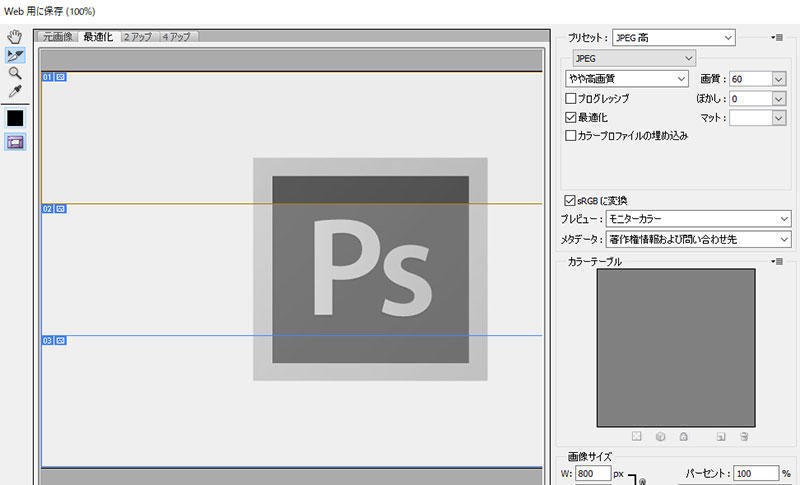Image resolution: width=800 pixels, height=485 pixels.
Task: Click slice 02 number badge
Action: pyautogui.click(x=47, y=209)
